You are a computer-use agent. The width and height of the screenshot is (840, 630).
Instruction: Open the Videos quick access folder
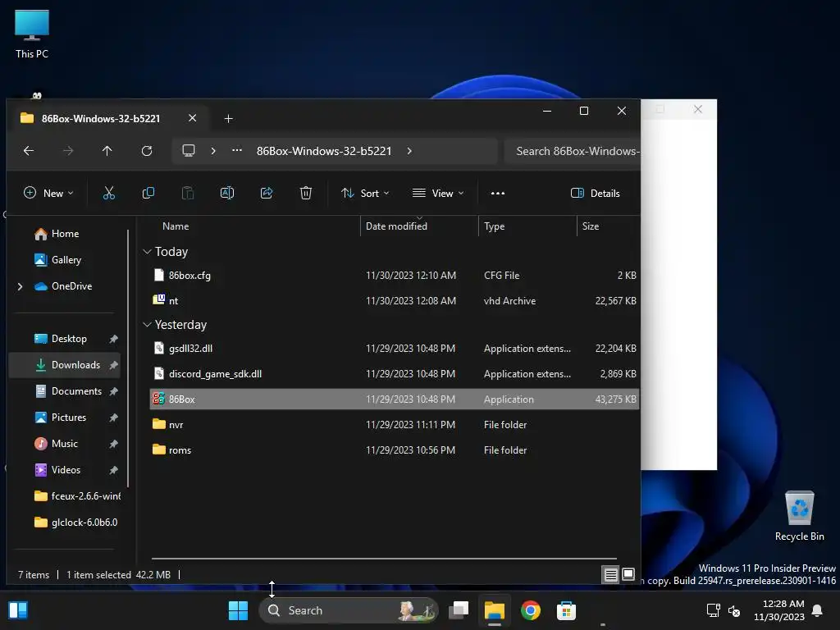click(66, 470)
